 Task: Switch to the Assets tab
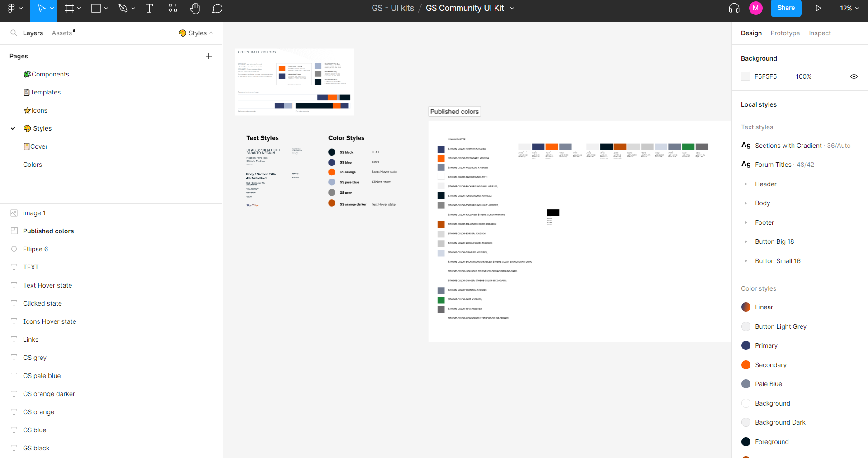[62, 33]
